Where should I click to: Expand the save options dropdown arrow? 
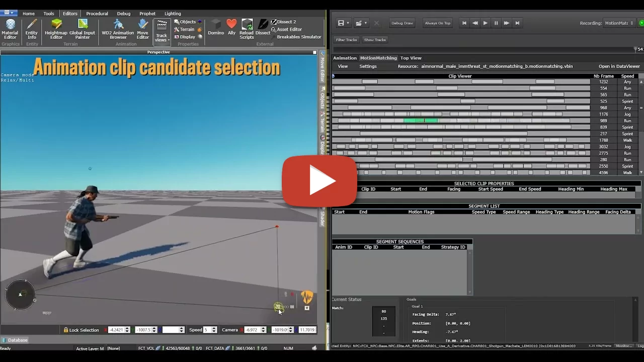click(x=348, y=23)
